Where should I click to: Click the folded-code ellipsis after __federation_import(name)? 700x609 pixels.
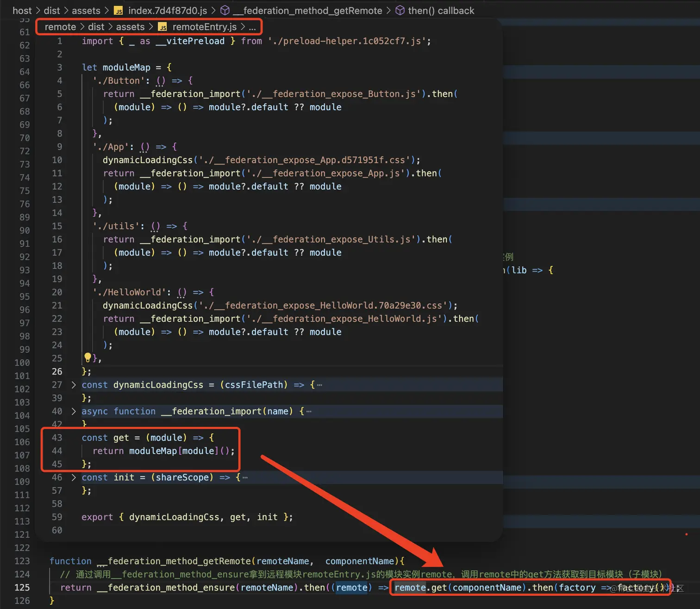point(309,411)
